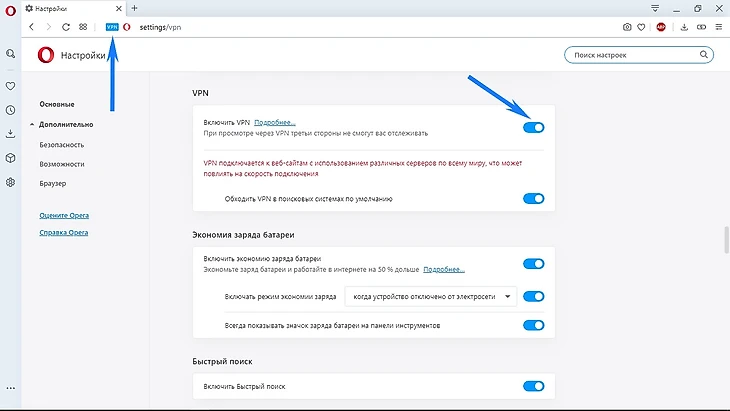Viewport: 730px width, 411px height.
Task: Click the page vertical scrollbar thumb
Action: [x=726, y=240]
